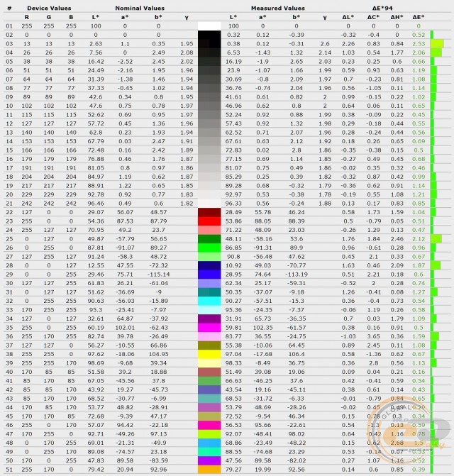This screenshot has width=454, height=476.
Task: Click the measured L* value 97.04
Action: pyautogui.click(x=233, y=354)
